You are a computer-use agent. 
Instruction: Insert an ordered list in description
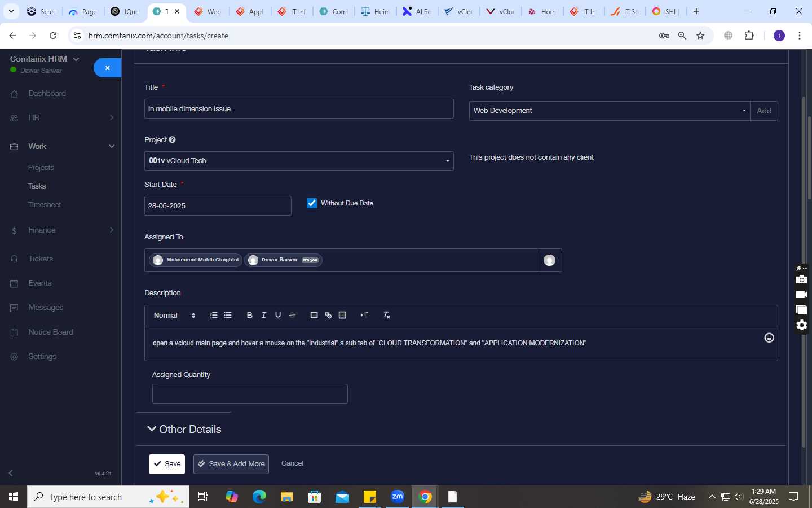tap(214, 315)
